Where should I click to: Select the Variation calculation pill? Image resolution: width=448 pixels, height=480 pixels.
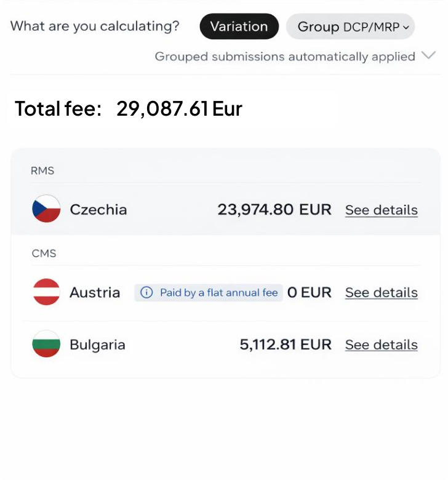[x=239, y=26]
